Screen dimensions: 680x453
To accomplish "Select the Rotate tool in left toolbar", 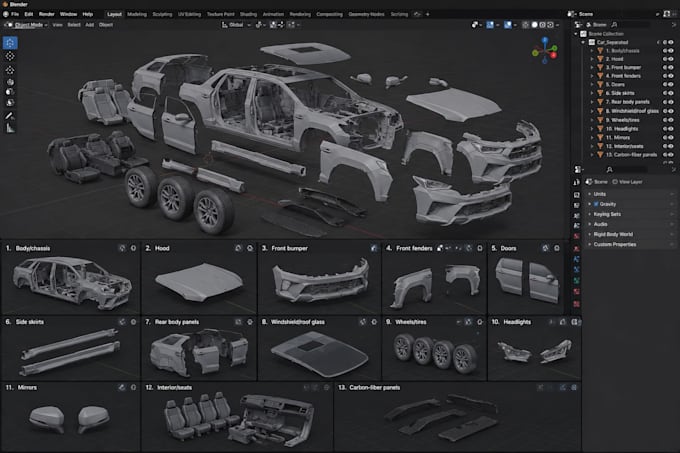I will (10, 81).
